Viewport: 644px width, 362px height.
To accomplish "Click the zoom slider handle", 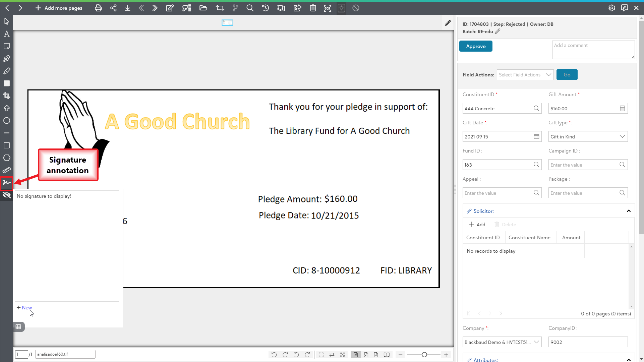I will click(x=424, y=355).
